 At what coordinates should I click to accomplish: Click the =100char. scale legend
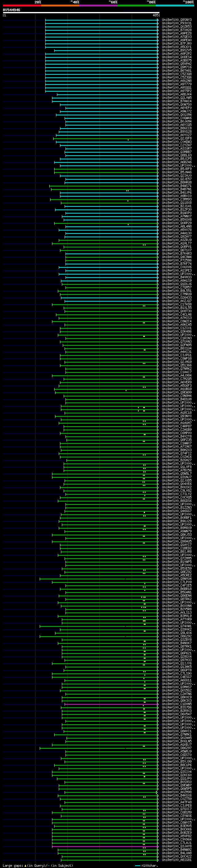(x=147, y=865)
